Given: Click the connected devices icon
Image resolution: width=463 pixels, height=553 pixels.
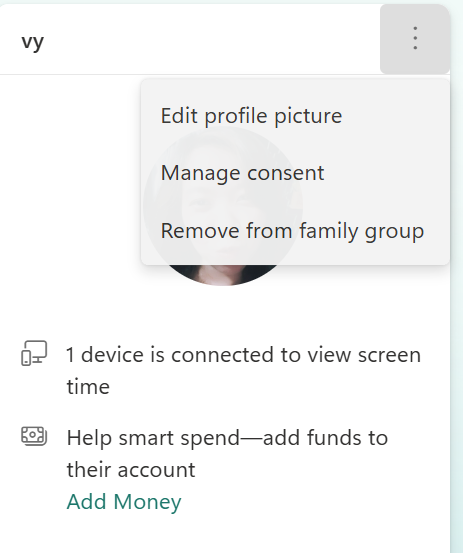Looking at the screenshot, I should point(34,353).
